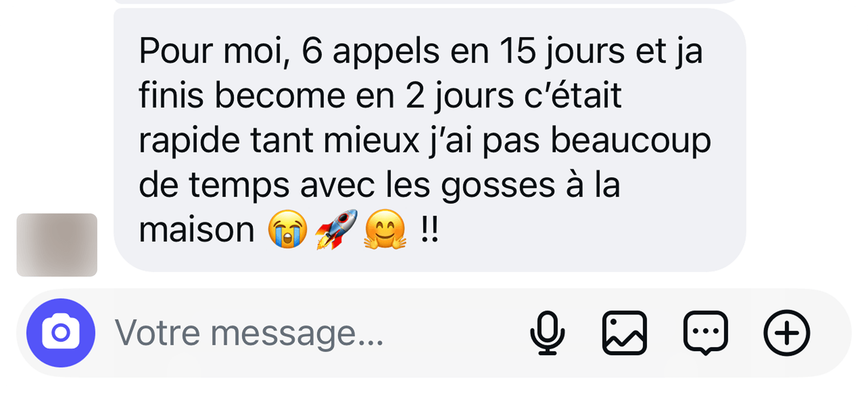Click the previous message bubble edge at top

[429, 2]
